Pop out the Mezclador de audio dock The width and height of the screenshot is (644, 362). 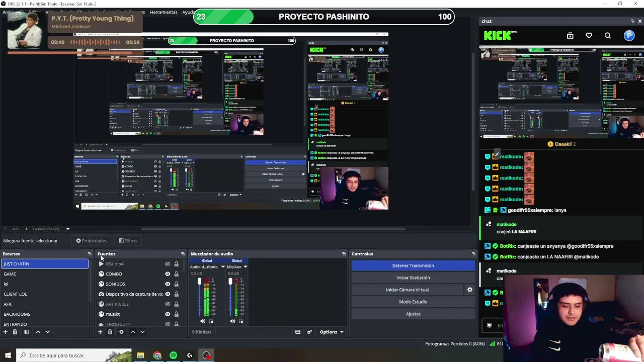344,254
